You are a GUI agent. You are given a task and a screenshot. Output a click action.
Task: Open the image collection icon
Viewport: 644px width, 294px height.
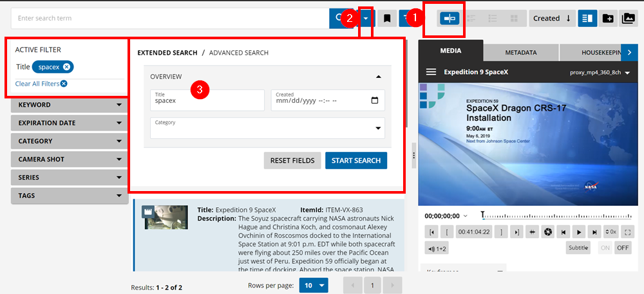pos(627,19)
